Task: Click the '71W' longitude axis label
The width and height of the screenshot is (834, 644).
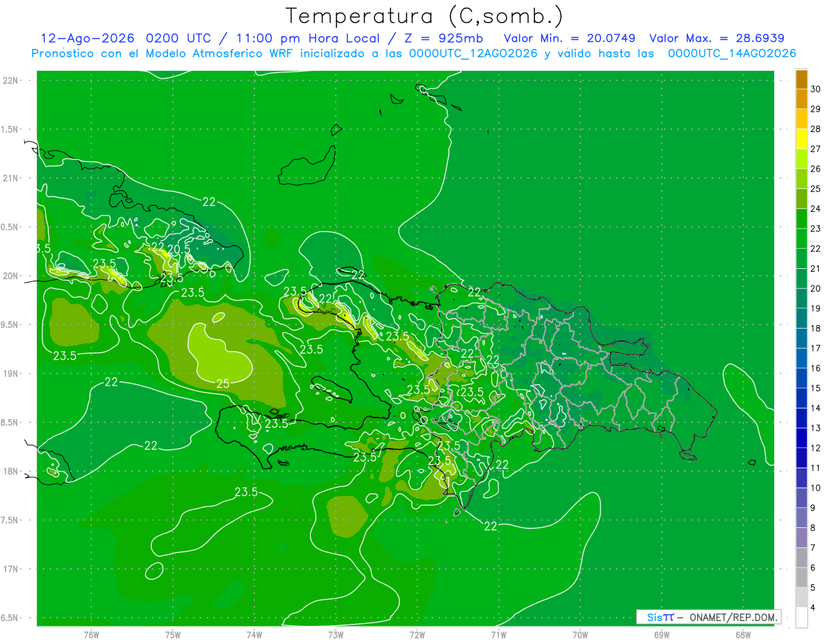Action: (x=498, y=634)
